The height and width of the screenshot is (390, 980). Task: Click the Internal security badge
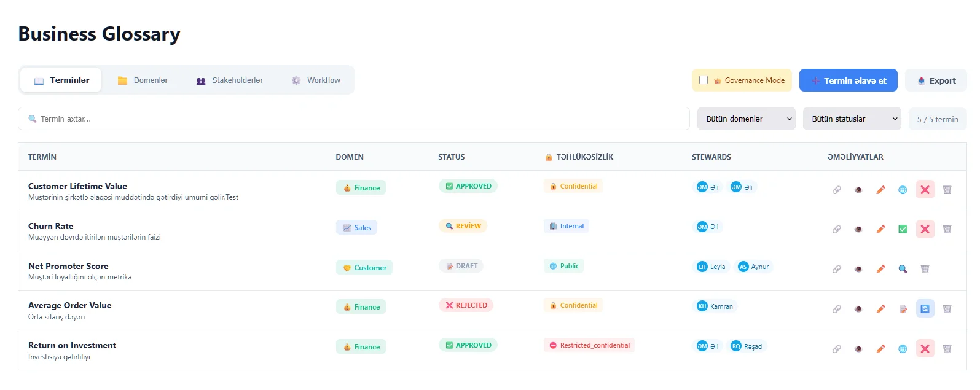point(566,226)
